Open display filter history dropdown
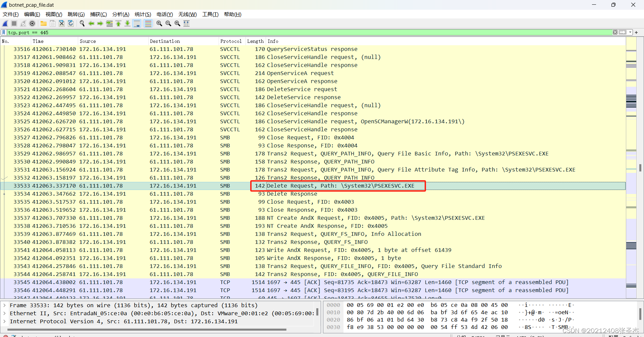This screenshot has height=337, width=644. (x=630, y=32)
